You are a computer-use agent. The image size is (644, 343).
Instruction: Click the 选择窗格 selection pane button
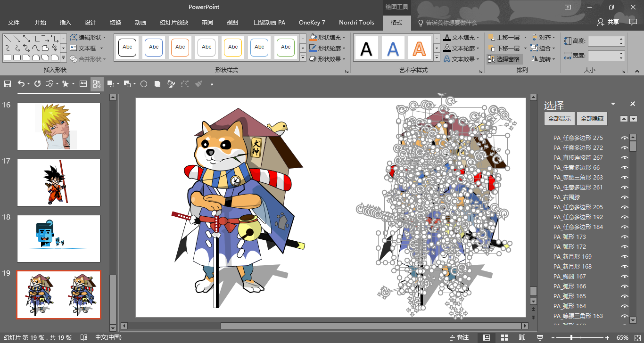click(x=504, y=59)
